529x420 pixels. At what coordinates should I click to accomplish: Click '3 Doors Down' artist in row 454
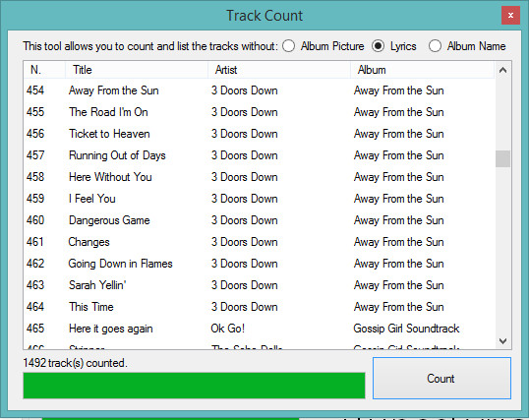pyautogui.click(x=245, y=90)
